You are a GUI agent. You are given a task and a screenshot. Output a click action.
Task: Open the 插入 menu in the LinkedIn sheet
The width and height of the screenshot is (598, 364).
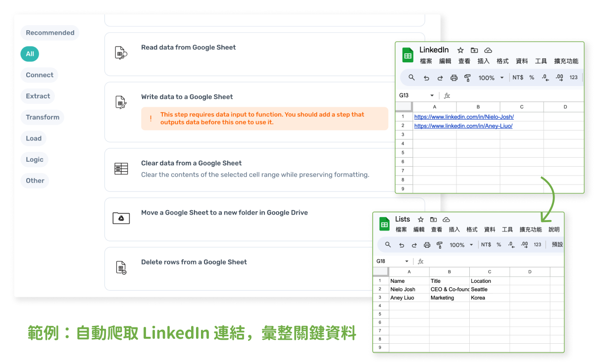(x=483, y=61)
